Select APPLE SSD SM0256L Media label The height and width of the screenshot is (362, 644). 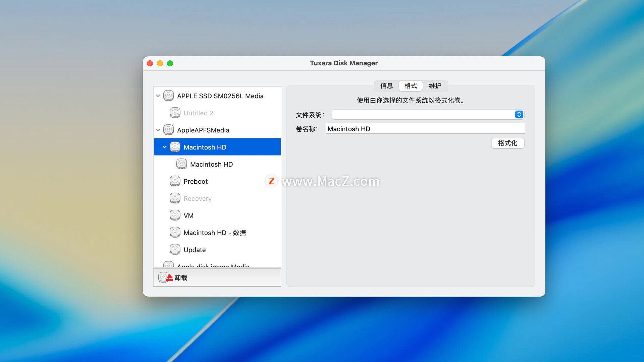[x=220, y=96]
